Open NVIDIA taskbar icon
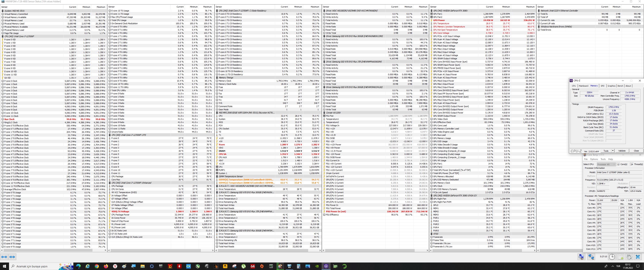The height and width of the screenshot is (270, 644). point(317,266)
